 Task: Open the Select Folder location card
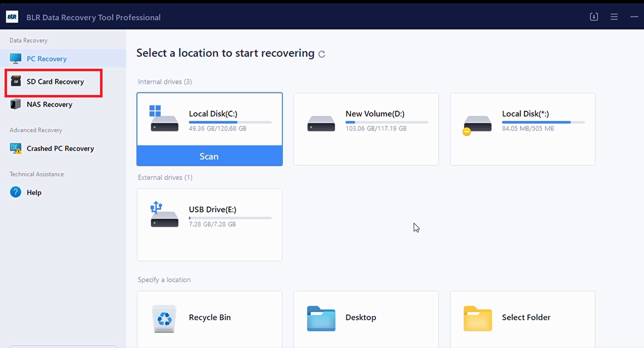point(523,319)
